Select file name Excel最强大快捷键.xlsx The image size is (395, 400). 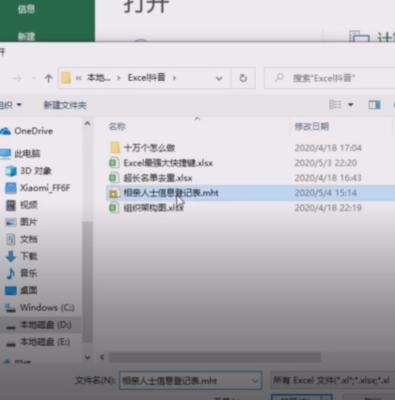click(168, 163)
